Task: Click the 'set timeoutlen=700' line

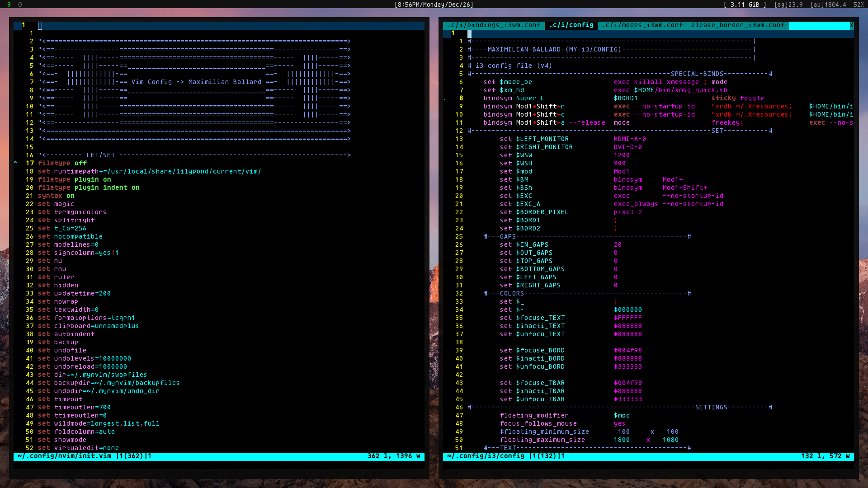Action: pos(74,408)
